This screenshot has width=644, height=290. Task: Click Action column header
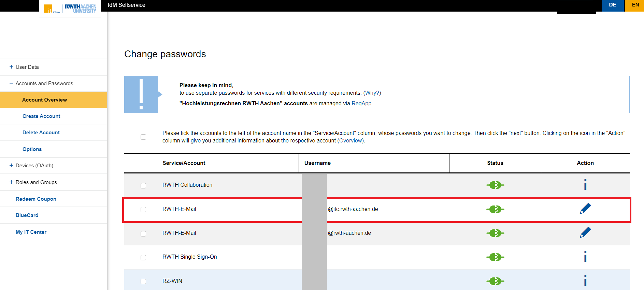pos(585,163)
